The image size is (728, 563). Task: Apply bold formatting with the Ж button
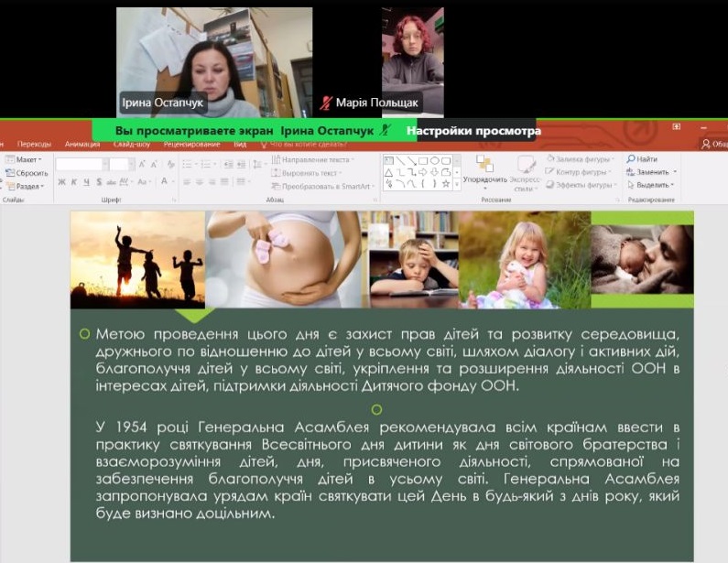point(61,182)
